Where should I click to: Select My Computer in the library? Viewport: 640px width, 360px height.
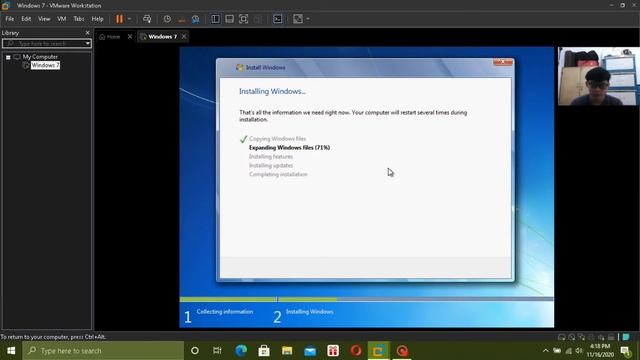point(40,57)
